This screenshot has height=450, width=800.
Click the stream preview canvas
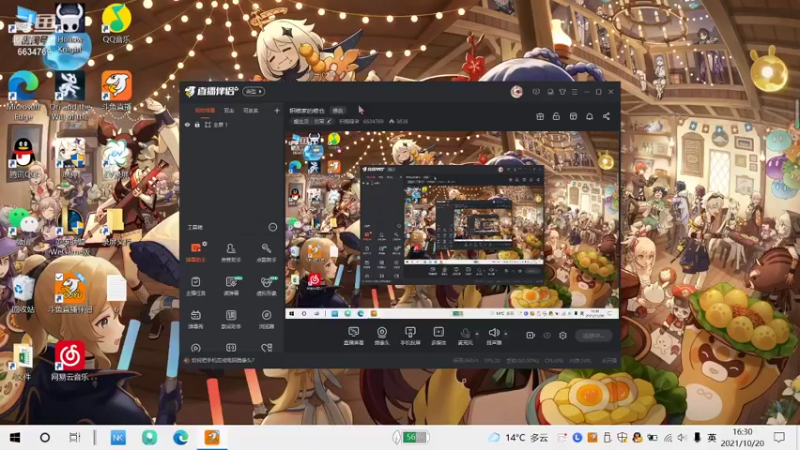click(x=452, y=225)
